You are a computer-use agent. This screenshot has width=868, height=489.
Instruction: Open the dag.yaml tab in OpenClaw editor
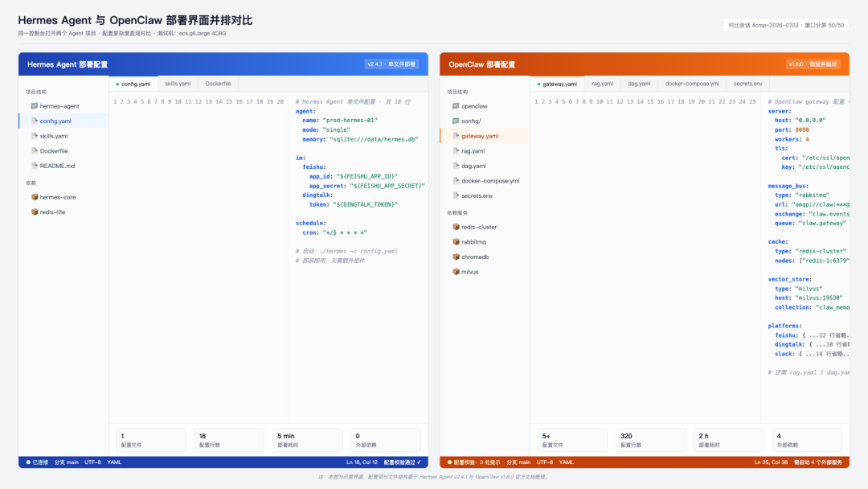(x=640, y=84)
